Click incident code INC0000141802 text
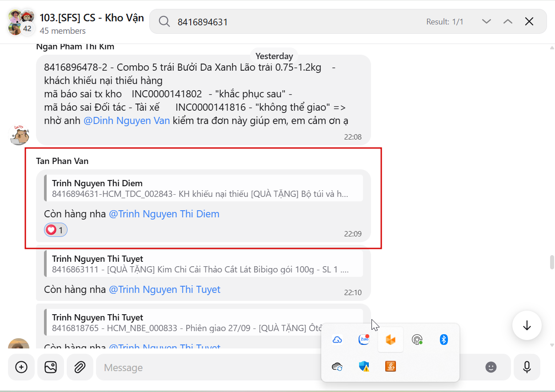555x392 pixels. (x=167, y=94)
